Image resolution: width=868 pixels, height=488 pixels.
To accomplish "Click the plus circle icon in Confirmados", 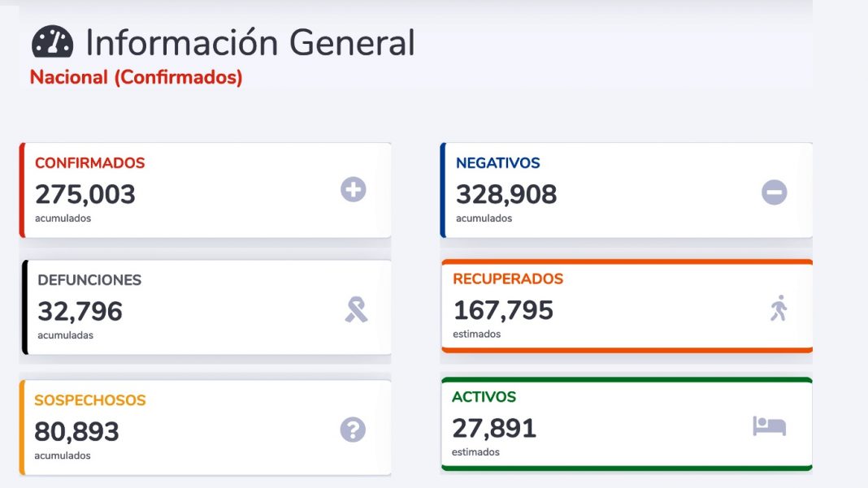I will pyautogui.click(x=353, y=190).
